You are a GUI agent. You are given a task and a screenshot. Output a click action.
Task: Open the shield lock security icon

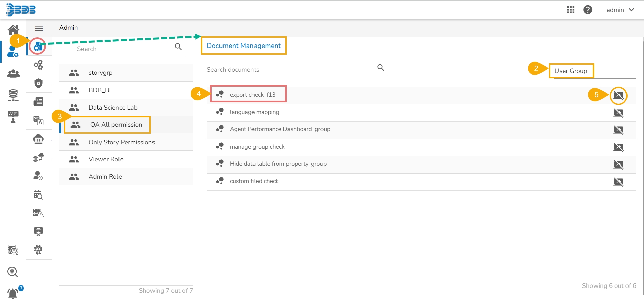38,83
